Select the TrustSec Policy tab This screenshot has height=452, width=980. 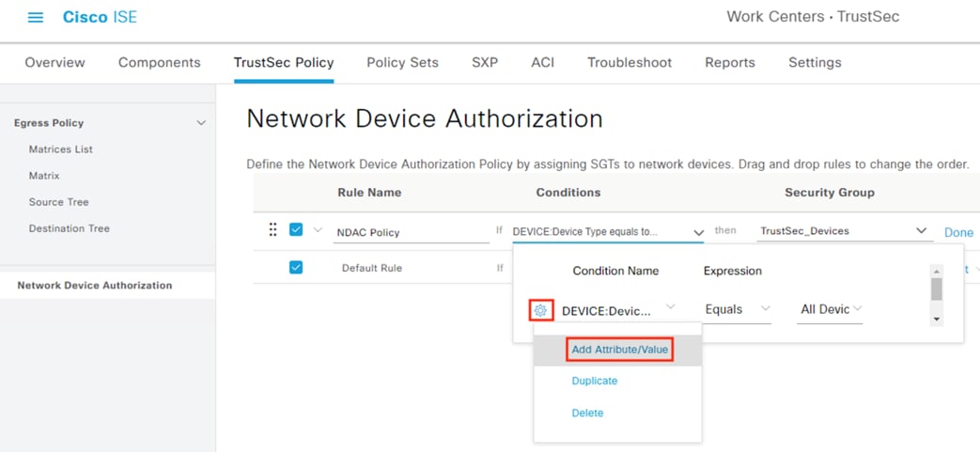coord(284,63)
